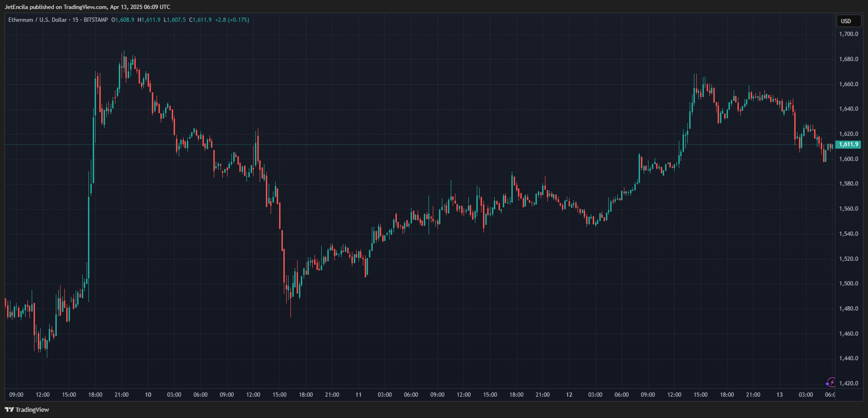
Task: Select date marker 13 on time axis
Action: (x=780, y=395)
